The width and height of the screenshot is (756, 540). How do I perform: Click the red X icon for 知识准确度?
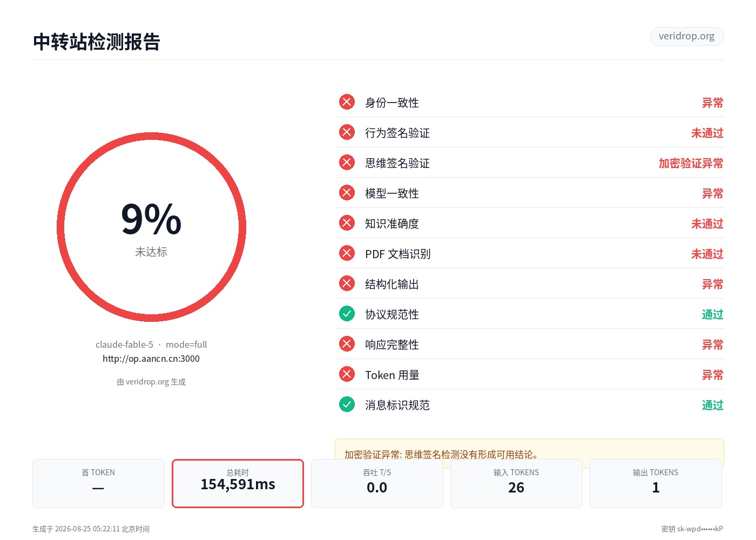pos(347,223)
